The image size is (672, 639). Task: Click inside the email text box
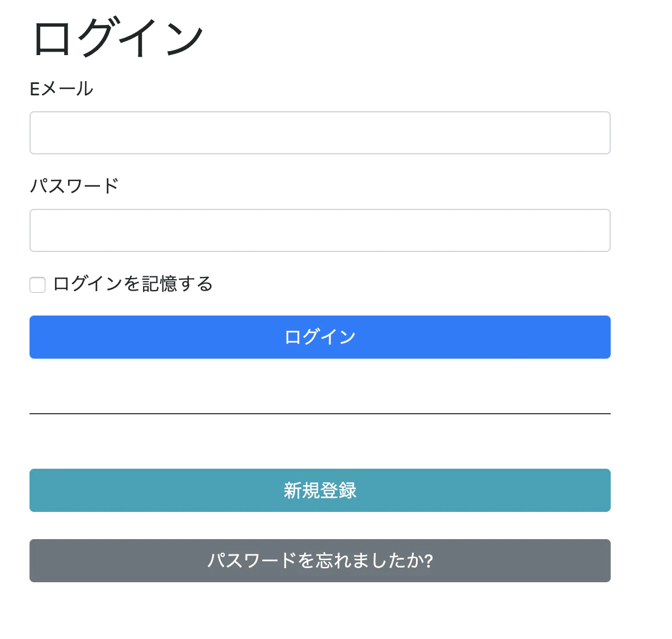(x=320, y=133)
